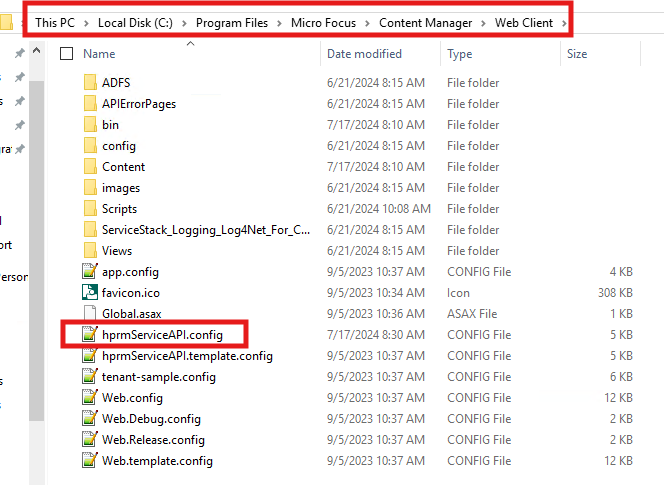
Task: Click the app.config file icon
Action: pos(90,271)
